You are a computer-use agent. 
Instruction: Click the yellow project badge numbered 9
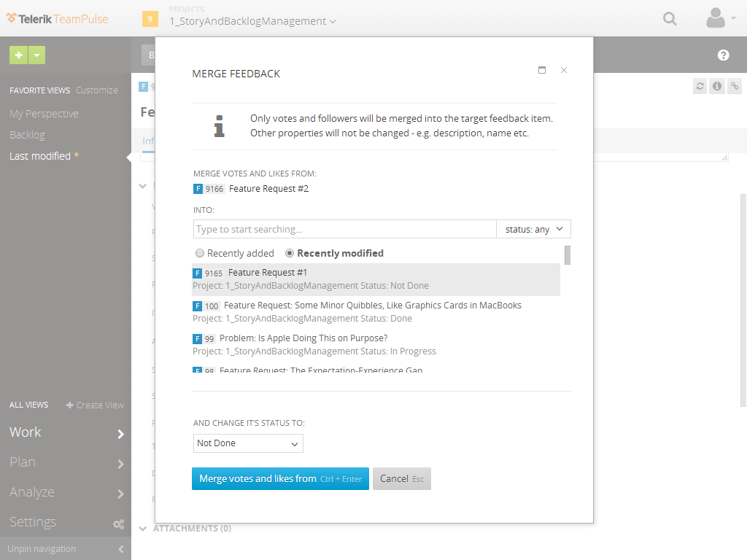click(150, 19)
